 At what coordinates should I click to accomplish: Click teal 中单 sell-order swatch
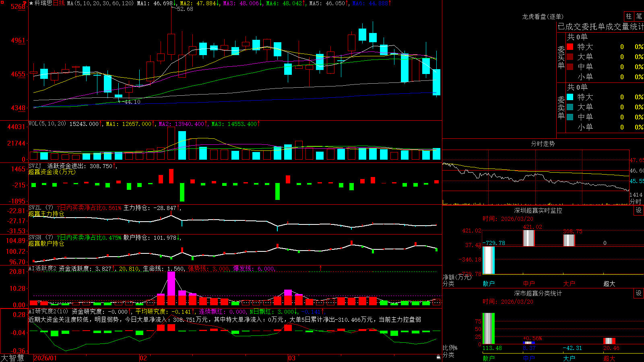pyautogui.click(x=570, y=117)
